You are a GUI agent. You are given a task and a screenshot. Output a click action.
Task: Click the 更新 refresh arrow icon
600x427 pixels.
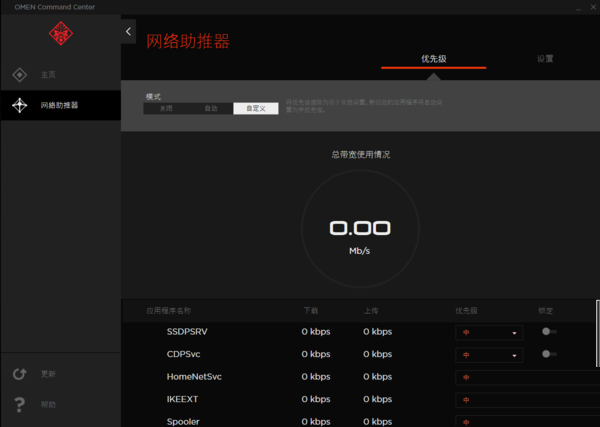pos(20,374)
